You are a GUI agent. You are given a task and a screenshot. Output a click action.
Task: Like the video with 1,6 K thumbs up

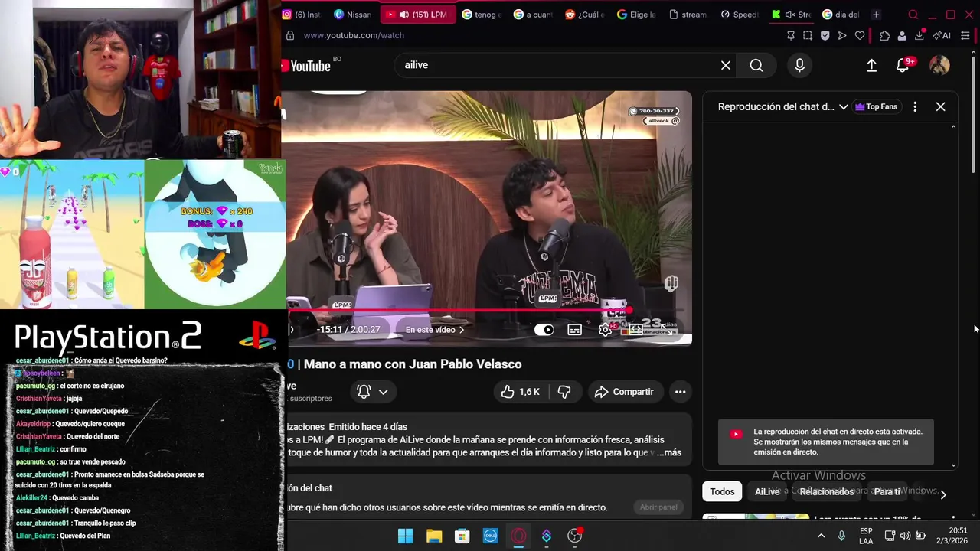pyautogui.click(x=521, y=392)
